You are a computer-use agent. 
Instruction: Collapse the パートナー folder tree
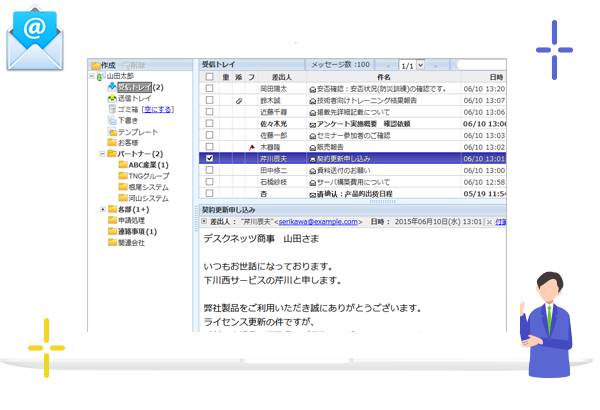click(x=101, y=154)
